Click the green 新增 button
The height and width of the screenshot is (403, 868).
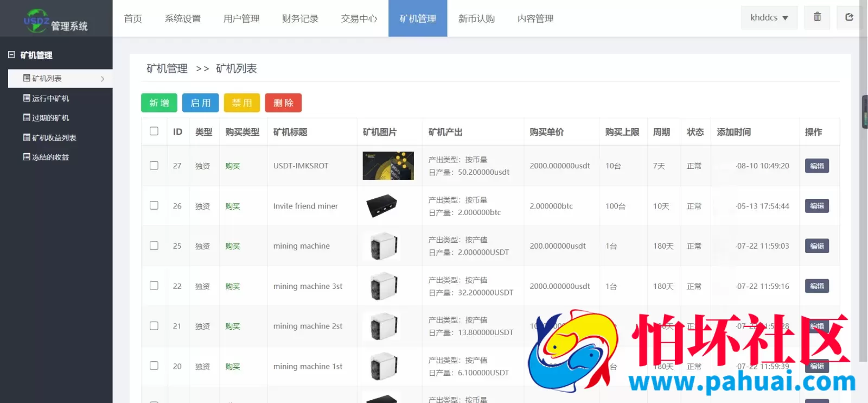pos(159,103)
